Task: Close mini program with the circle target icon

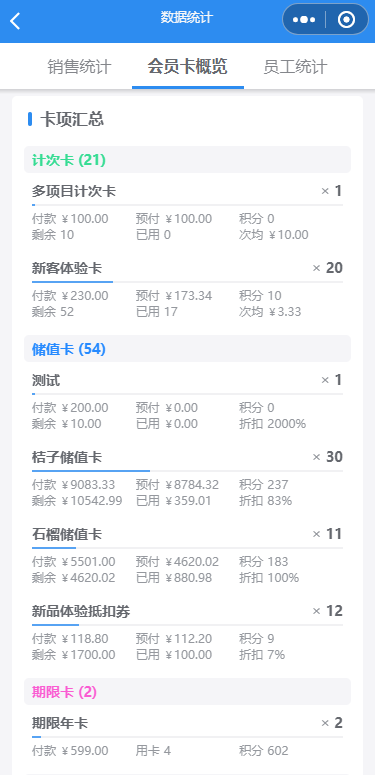Action: click(346, 20)
